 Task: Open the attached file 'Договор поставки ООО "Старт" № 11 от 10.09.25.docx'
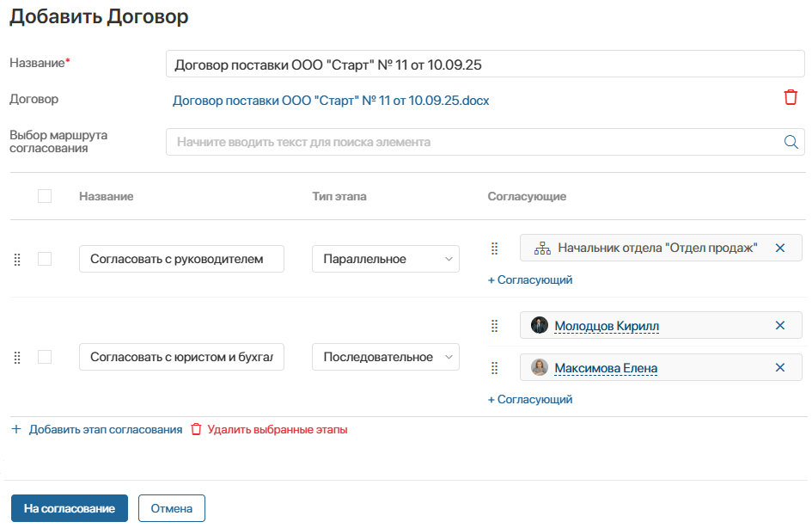[331, 101]
